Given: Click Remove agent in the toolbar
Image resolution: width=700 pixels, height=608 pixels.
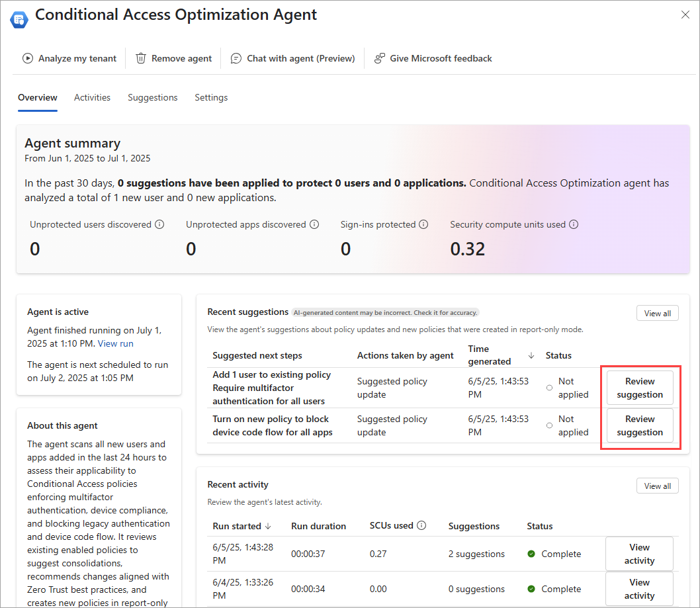Looking at the screenshot, I should pyautogui.click(x=174, y=58).
